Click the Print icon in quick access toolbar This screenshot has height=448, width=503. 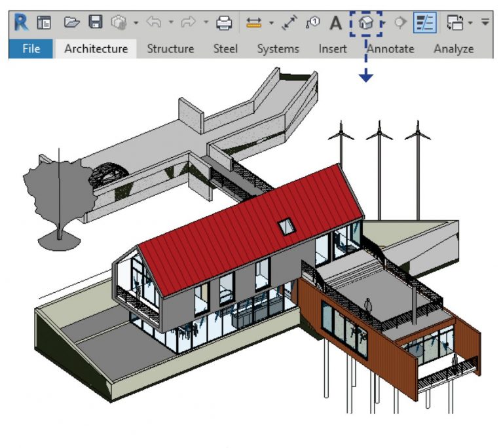point(224,24)
